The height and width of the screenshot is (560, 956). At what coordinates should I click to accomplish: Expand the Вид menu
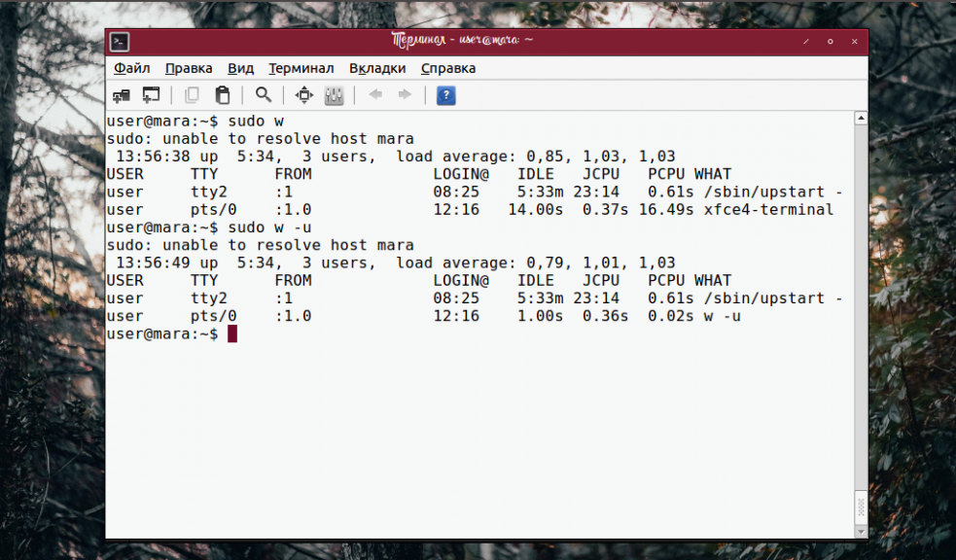pyautogui.click(x=240, y=68)
